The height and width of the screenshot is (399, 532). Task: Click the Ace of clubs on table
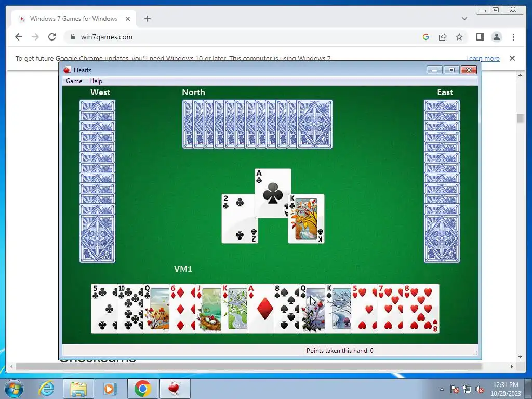[x=273, y=193]
